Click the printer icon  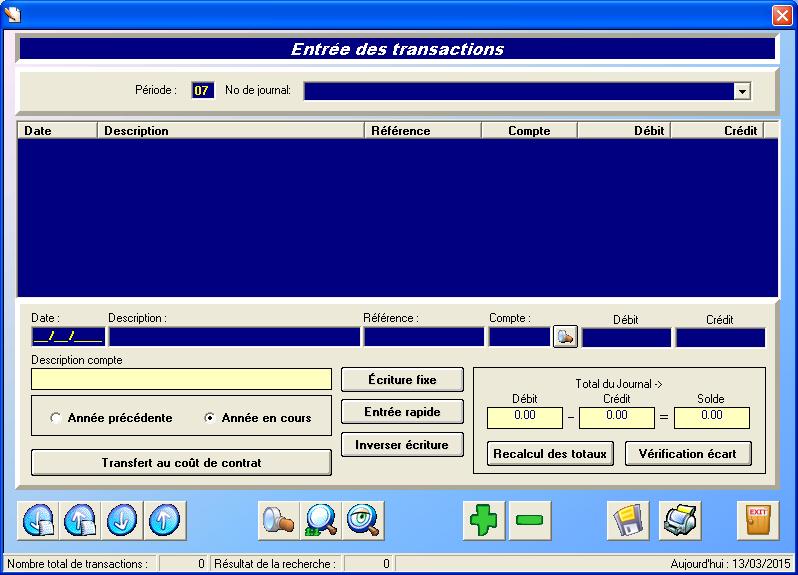coord(680,520)
